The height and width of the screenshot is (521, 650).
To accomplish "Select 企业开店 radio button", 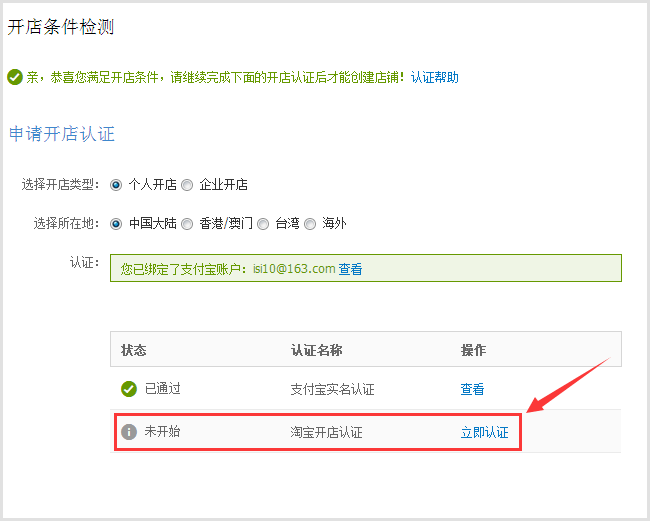I will [x=187, y=185].
